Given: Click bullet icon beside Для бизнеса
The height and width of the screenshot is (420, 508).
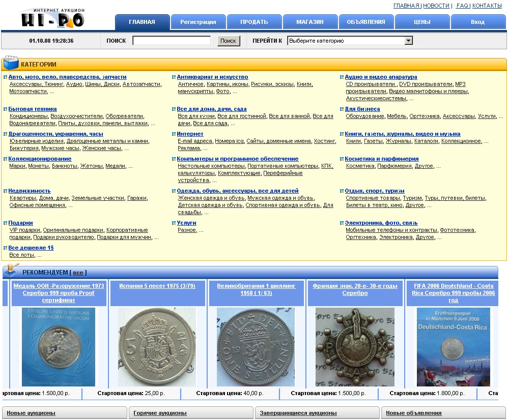Looking at the screenshot, I should [x=342, y=109].
